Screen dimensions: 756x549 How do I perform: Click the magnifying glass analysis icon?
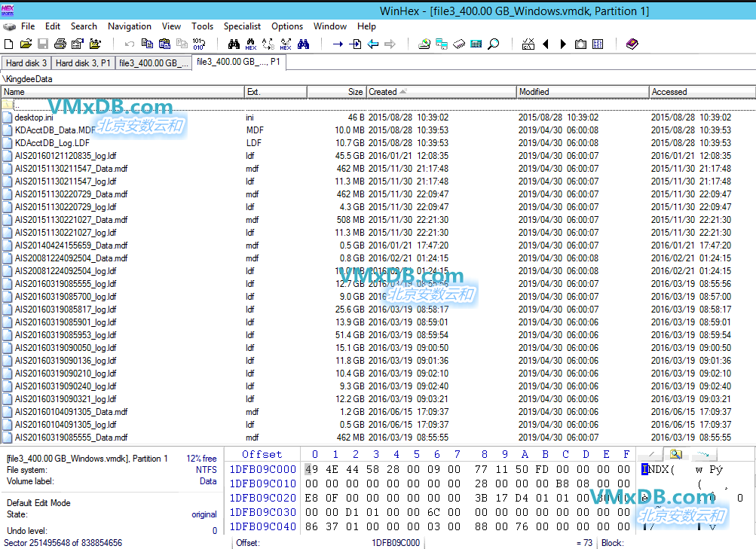point(493,44)
